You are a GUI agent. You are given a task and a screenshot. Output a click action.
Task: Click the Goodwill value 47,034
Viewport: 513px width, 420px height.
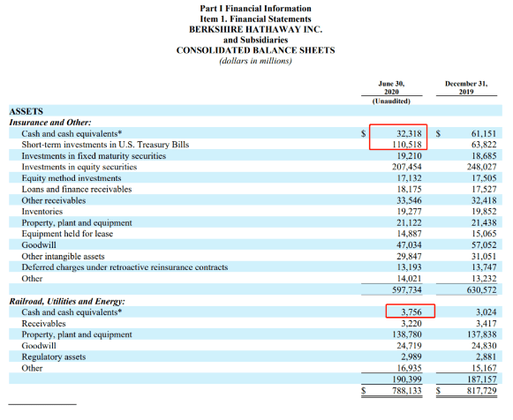[x=410, y=244]
